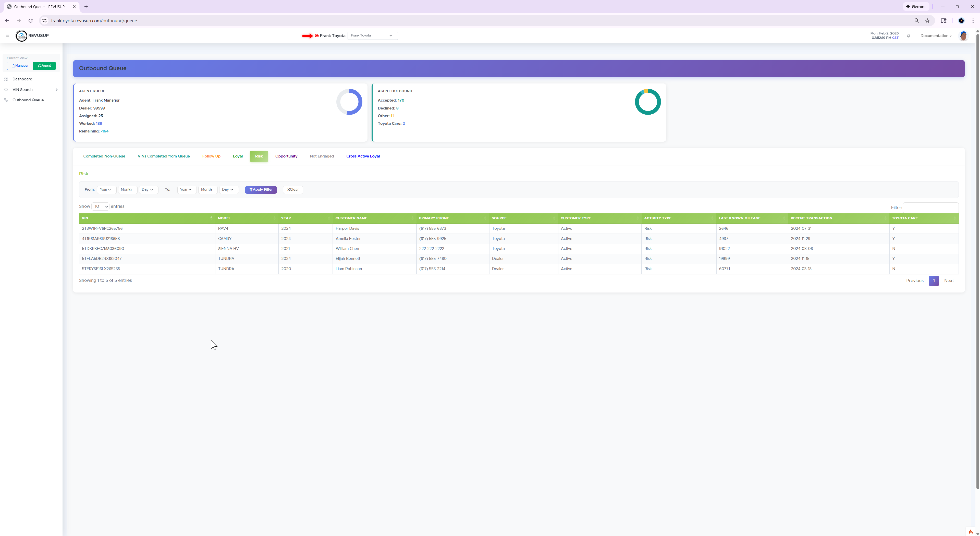Sort table by VIN column
Screen dimensions: 980x536
(146, 218)
